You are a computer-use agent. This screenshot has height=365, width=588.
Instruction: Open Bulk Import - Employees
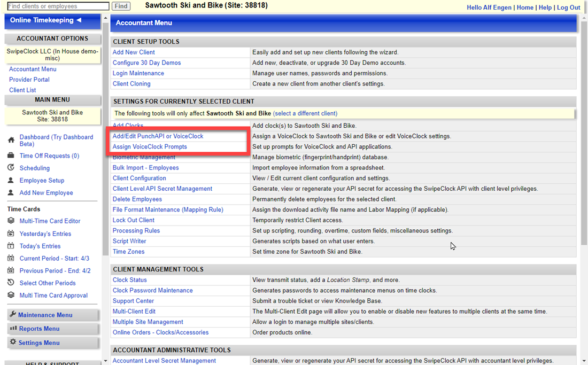tap(145, 167)
